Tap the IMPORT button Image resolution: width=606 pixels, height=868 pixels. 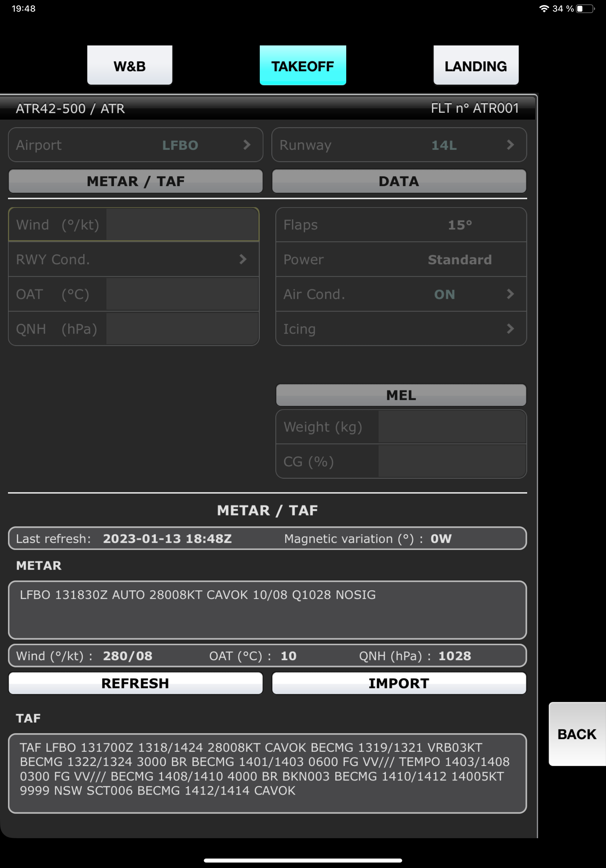(x=399, y=683)
